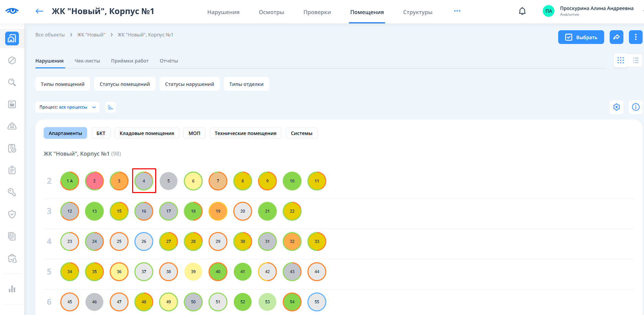Open the Осмотры top navigation tab
The image size is (644, 315).
click(271, 12)
